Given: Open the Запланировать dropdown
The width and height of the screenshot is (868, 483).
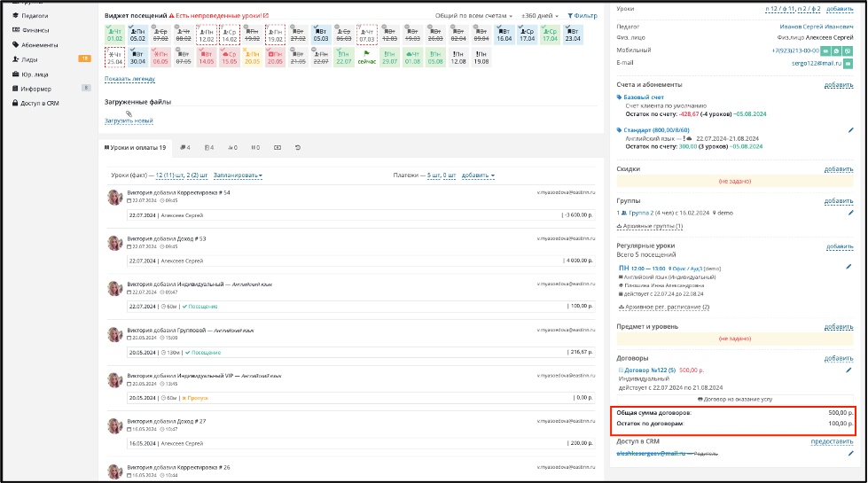Looking at the screenshot, I should click(238, 175).
